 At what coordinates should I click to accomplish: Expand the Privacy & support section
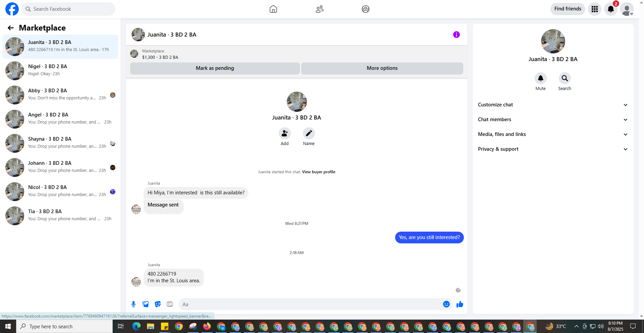point(553,149)
